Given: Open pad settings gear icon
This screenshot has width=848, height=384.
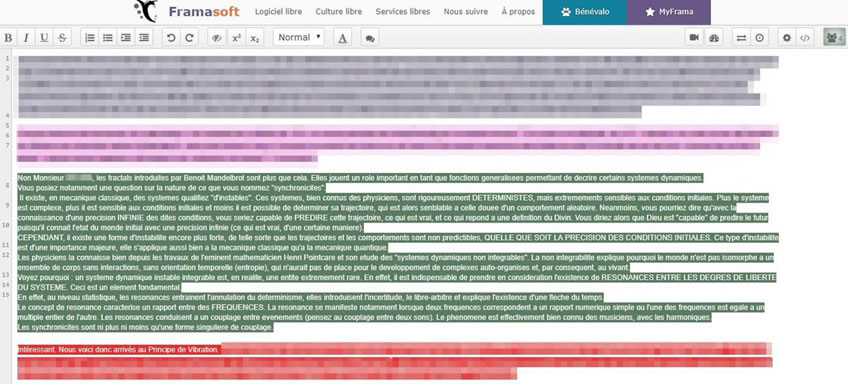Looking at the screenshot, I should pos(787,38).
